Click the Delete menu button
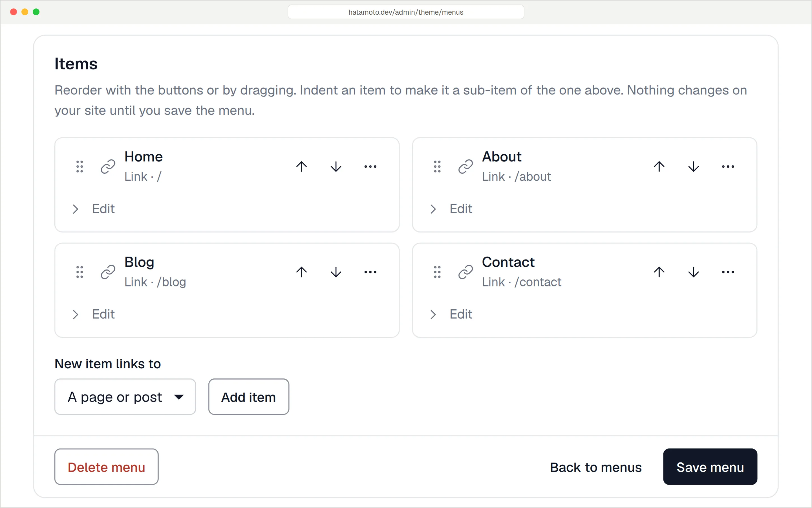The image size is (812, 508). pos(106,467)
